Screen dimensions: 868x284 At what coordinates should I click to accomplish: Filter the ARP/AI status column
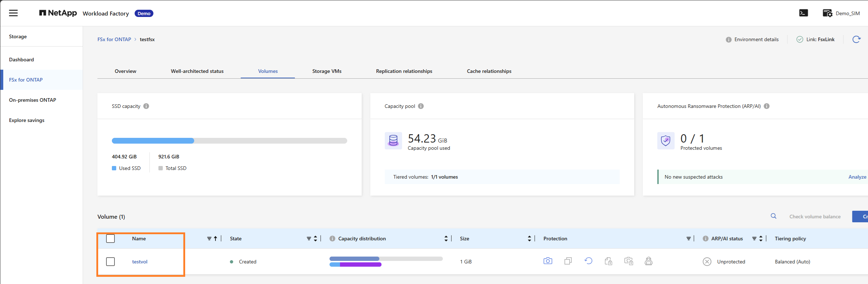[x=754, y=239]
